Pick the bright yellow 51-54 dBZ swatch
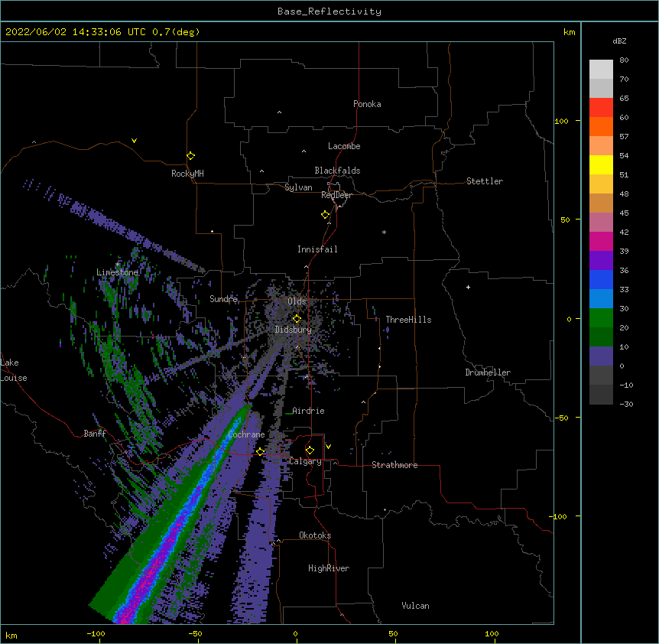 (601, 164)
